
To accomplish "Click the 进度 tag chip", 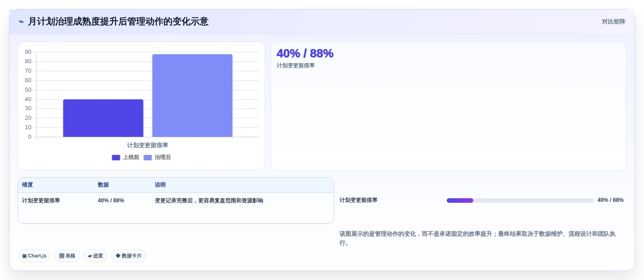I will pyautogui.click(x=95, y=256).
